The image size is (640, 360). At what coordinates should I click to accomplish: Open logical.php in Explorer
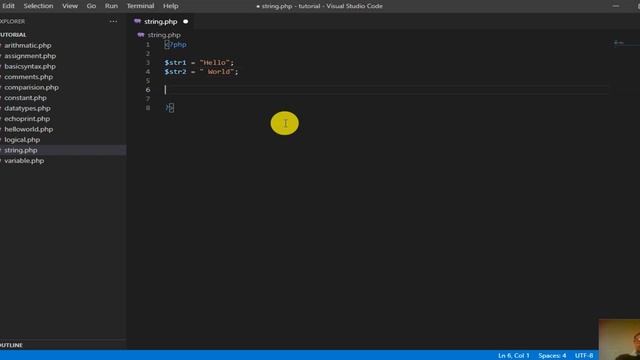22,140
